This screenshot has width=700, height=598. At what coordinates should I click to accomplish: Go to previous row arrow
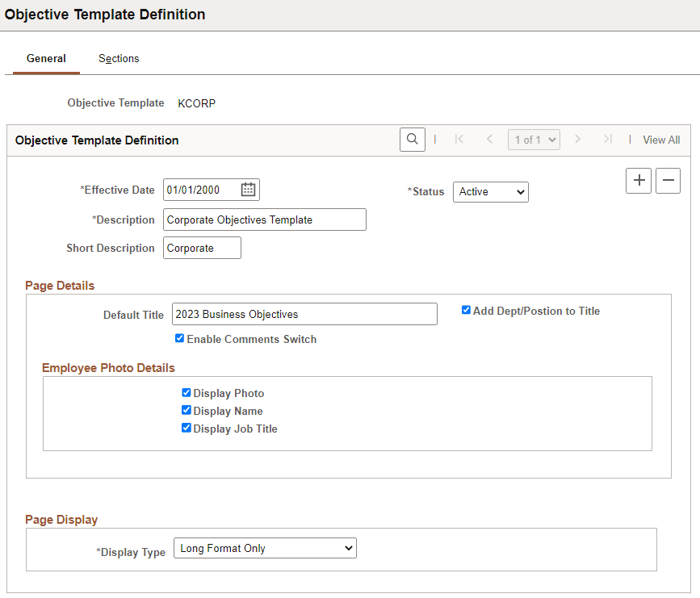[x=489, y=140]
